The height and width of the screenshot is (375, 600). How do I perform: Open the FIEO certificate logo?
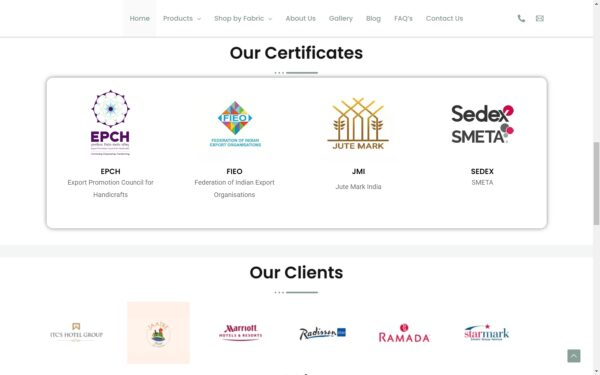(x=235, y=124)
